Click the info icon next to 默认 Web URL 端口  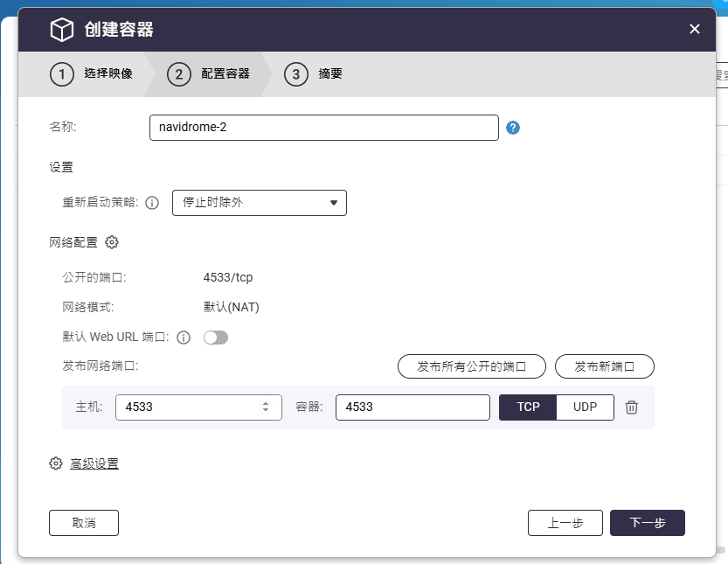[184, 338]
